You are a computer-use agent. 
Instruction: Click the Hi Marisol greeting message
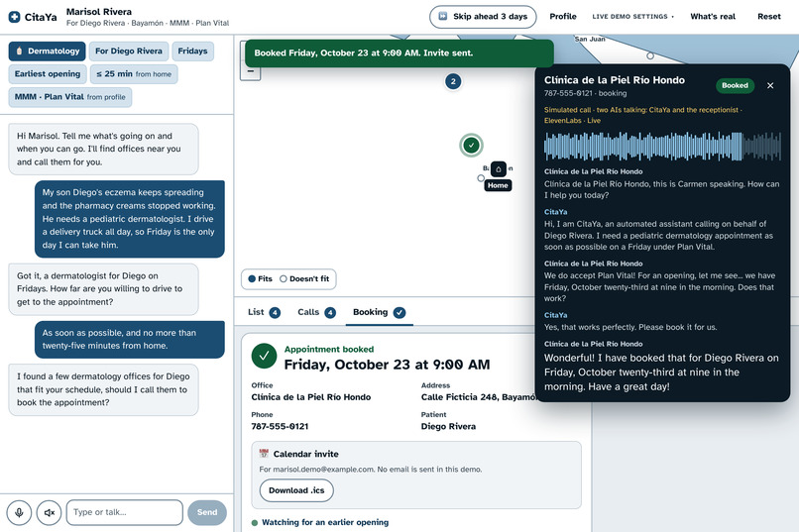(x=103, y=150)
